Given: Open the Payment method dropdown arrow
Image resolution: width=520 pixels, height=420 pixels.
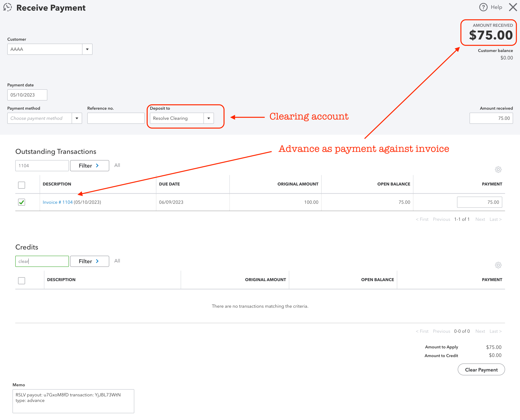Looking at the screenshot, I should tap(77, 118).
